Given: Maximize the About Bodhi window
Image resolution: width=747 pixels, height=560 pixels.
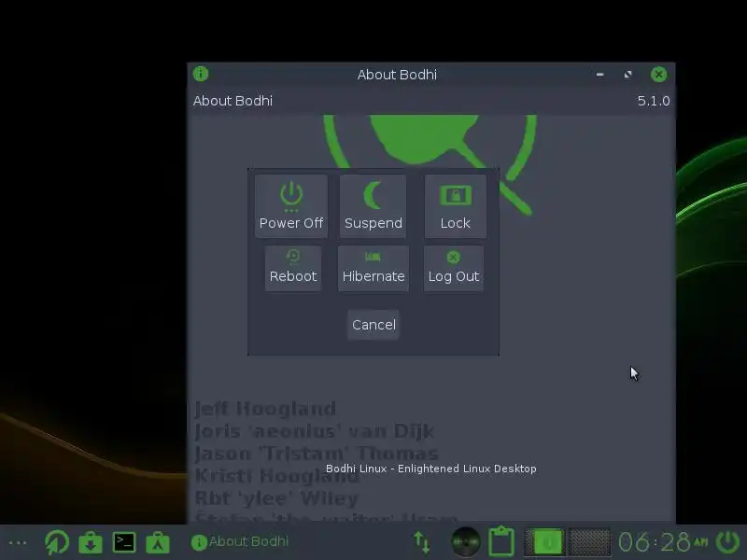Looking at the screenshot, I should click(627, 75).
